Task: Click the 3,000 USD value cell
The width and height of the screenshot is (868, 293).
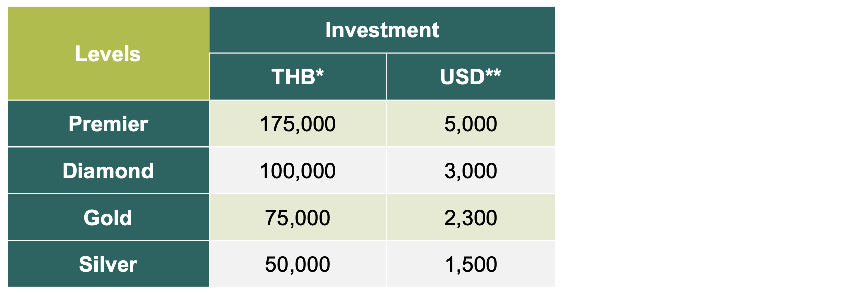Action: pos(470,171)
